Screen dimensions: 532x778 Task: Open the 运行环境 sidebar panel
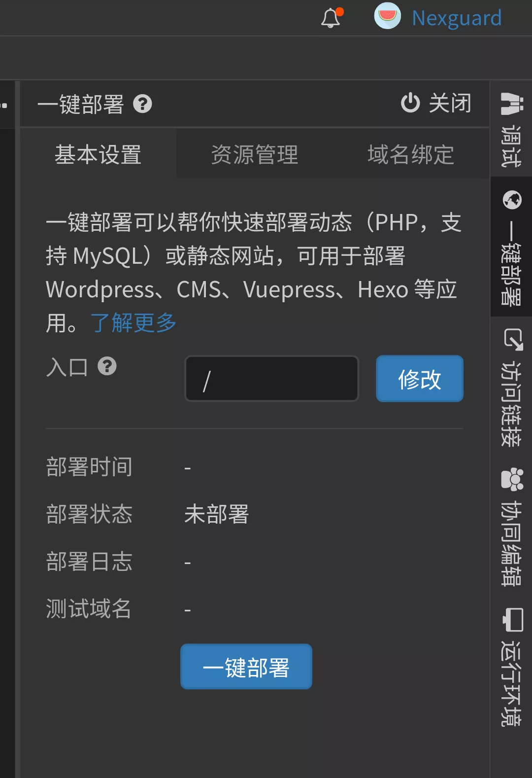(511, 667)
